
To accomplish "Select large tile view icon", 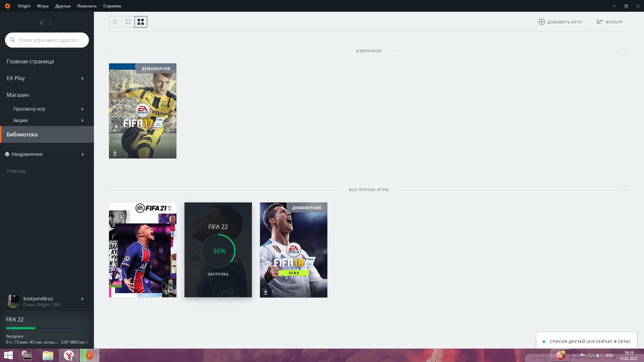I will click(x=141, y=22).
